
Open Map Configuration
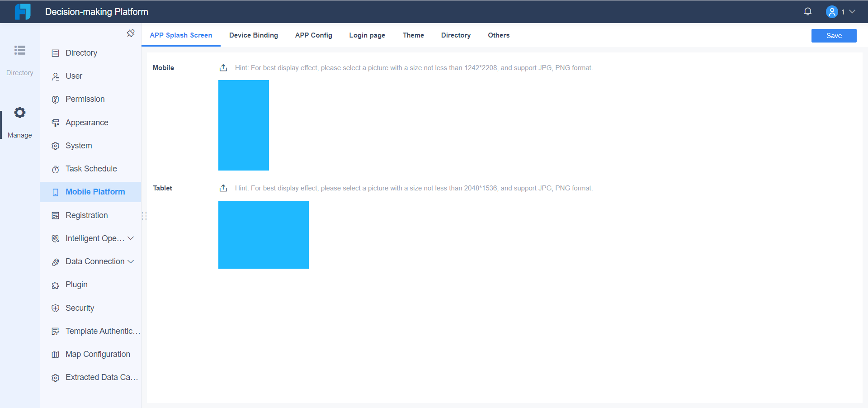click(x=98, y=354)
